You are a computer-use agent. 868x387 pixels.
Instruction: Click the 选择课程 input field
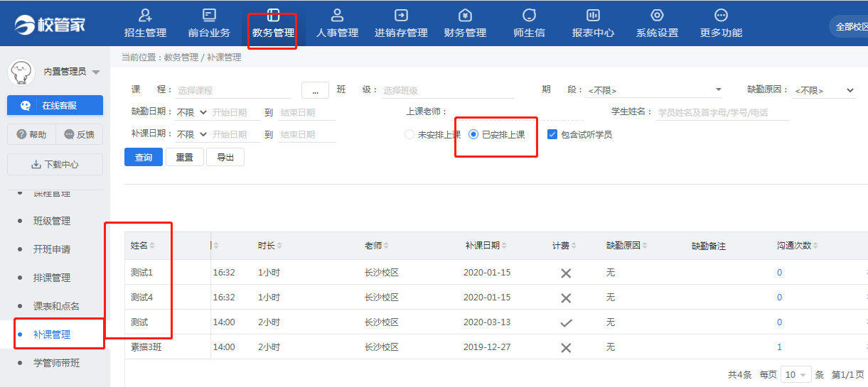[233, 90]
